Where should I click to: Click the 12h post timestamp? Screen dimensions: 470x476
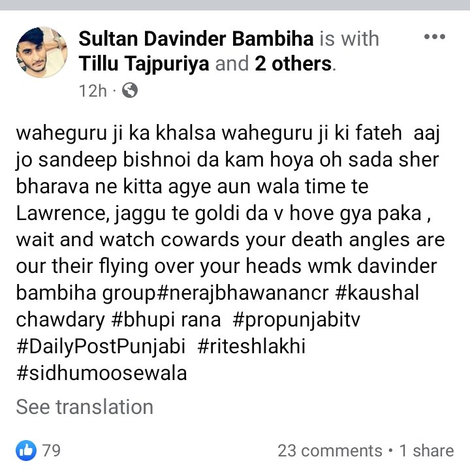(93, 91)
